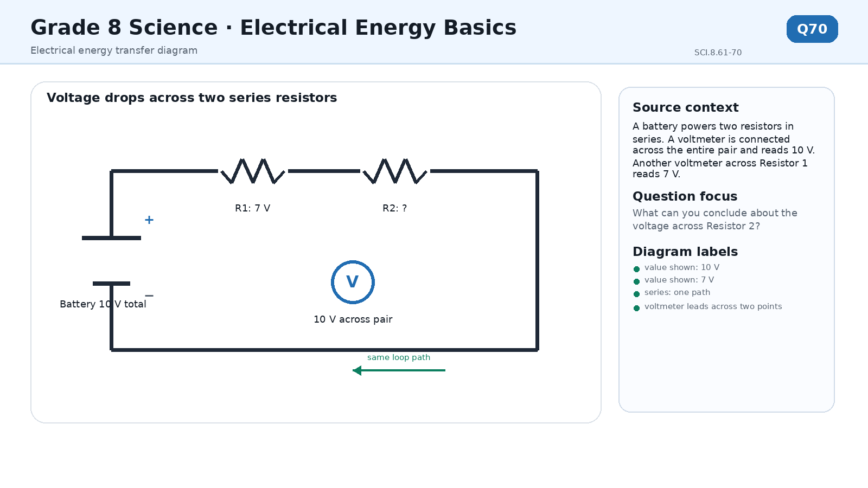Select the 'value shown: 7 V' list item
The width and height of the screenshot is (868, 488).
pos(673,280)
